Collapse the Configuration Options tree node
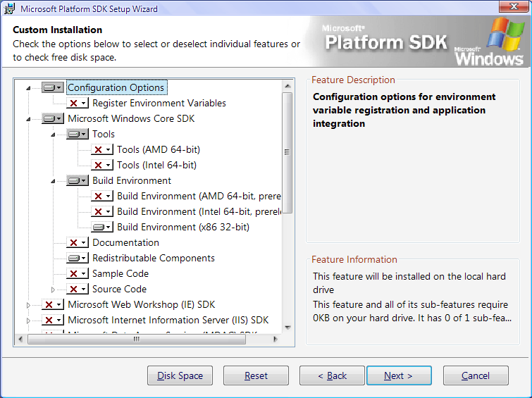The width and height of the screenshot is (532, 398). 28,88
